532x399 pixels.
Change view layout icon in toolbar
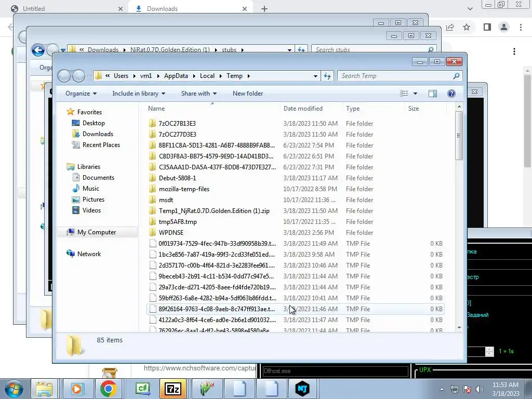click(404, 94)
